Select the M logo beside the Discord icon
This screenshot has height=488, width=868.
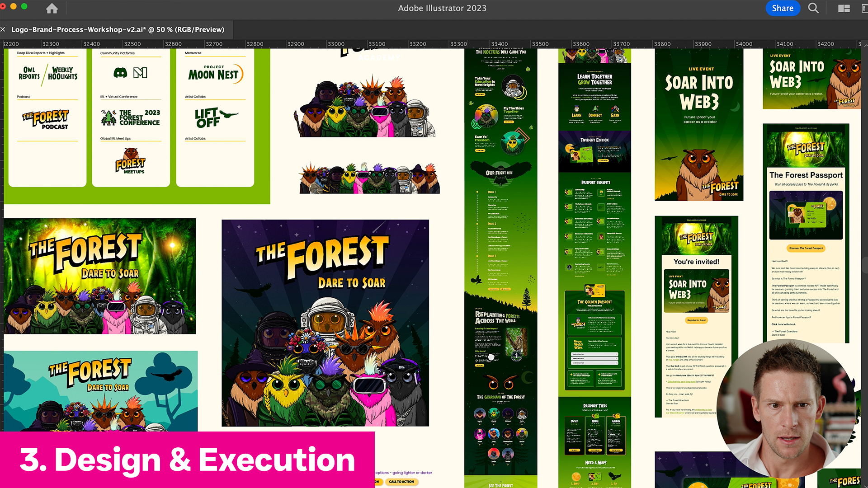[140, 73]
